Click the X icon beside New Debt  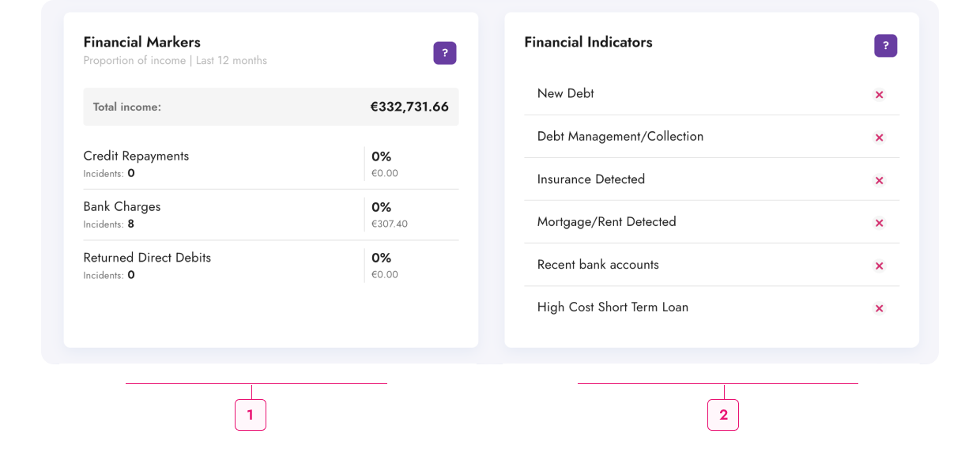tap(879, 95)
